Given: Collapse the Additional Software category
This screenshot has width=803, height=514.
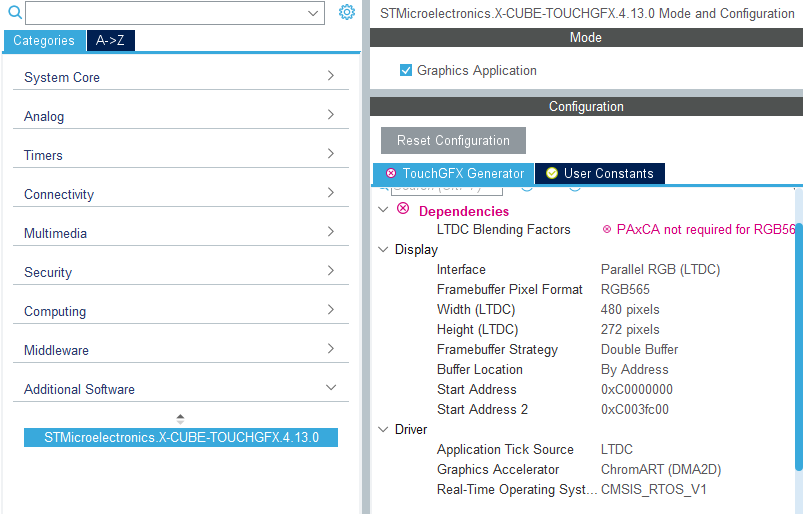Looking at the screenshot, I should [x=181, y=389].
